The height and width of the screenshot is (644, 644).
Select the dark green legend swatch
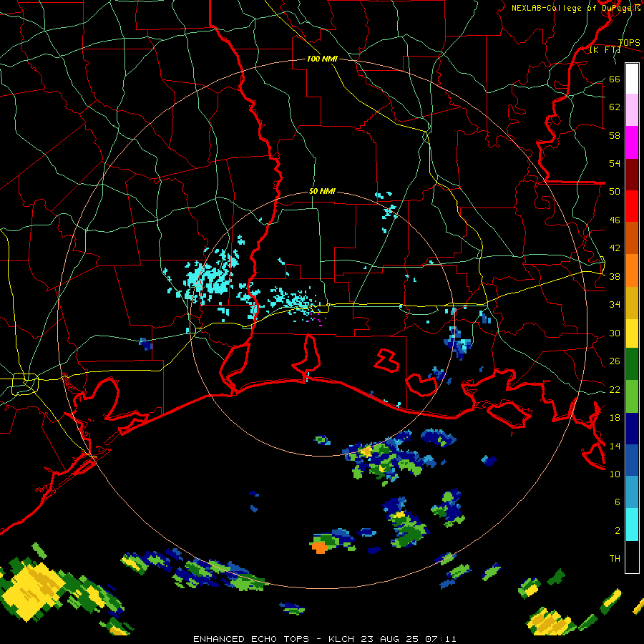click(x=632, y=364)
